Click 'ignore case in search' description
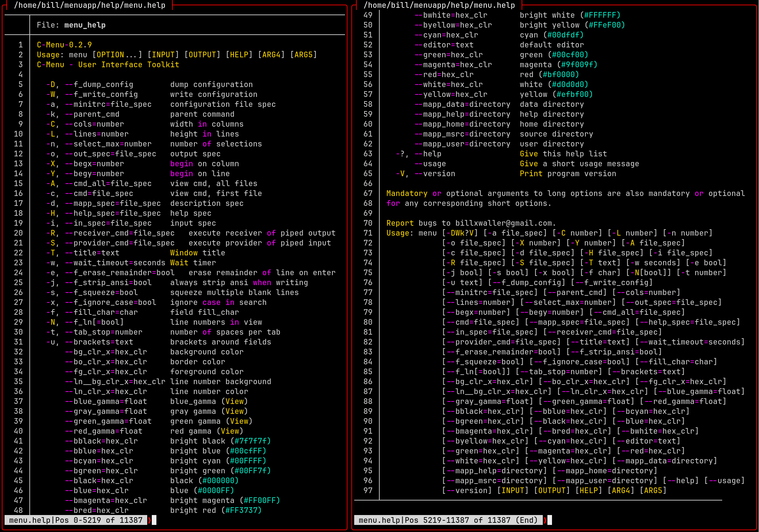Screen dimensions: 759x532 coord(218,302)
